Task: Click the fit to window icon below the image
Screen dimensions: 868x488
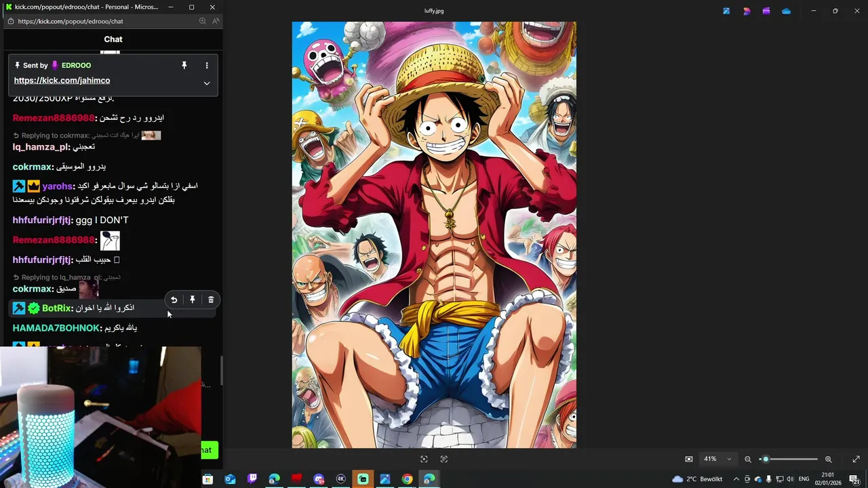Action: coord(424,459)
